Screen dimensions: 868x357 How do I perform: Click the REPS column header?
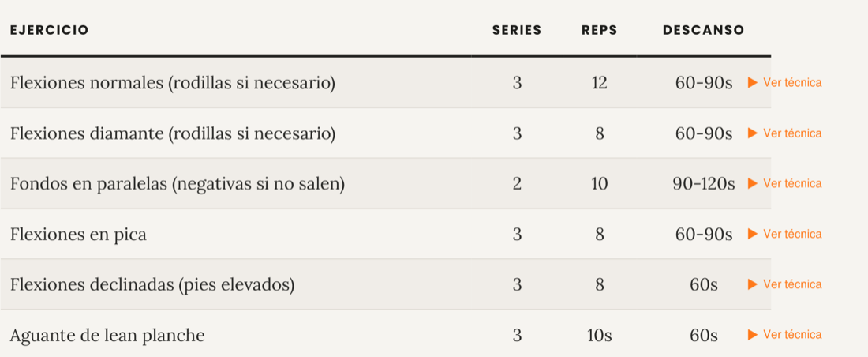coord(600,30)
